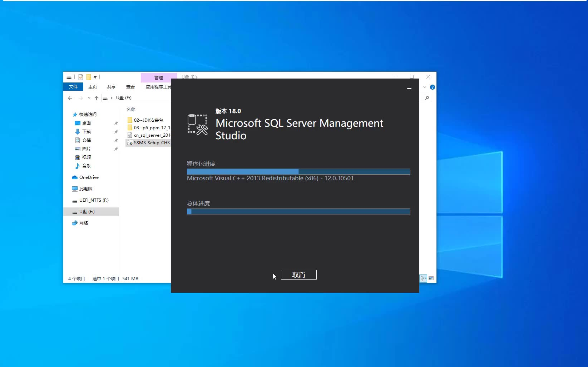Select 视频 in navigation pane
The image size is (588, 367).
[x=83, y=157]
